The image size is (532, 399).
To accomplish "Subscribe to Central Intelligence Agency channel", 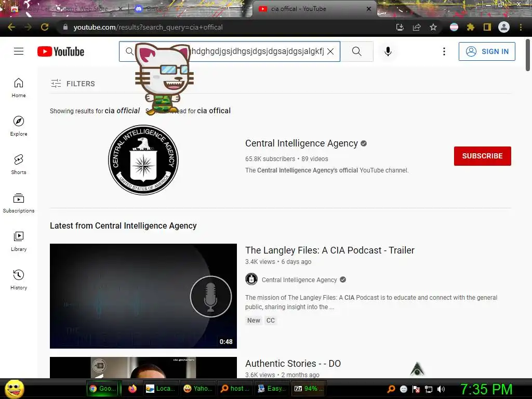I will pos(483,156).
